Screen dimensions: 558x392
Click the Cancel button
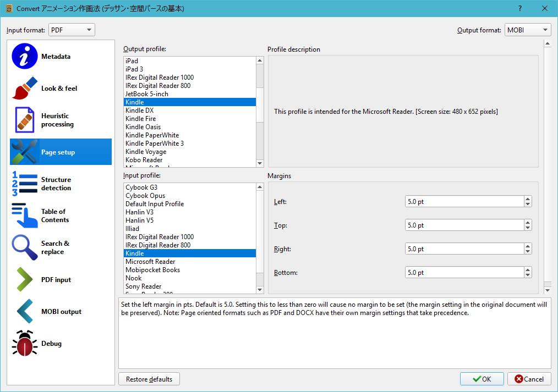point(529,379)
